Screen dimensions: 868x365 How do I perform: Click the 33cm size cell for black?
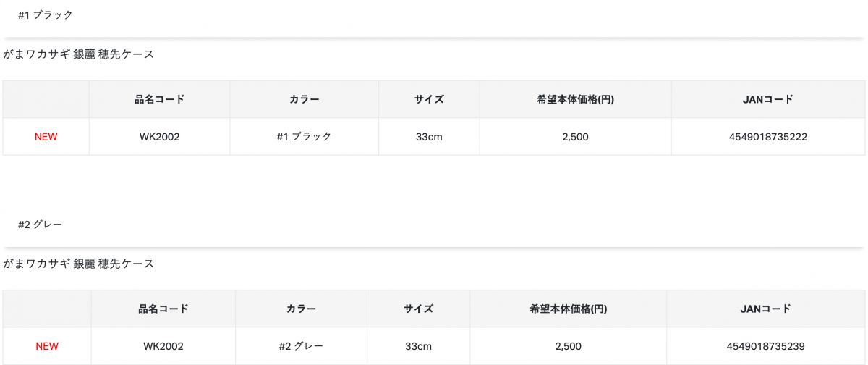tap(428, 137)
